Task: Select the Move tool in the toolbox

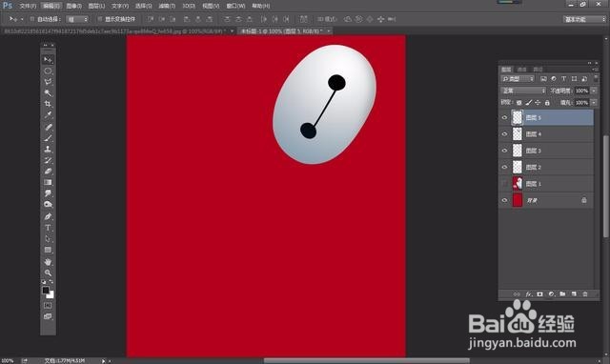Action: pyautogui.click(x=48, y=59)
